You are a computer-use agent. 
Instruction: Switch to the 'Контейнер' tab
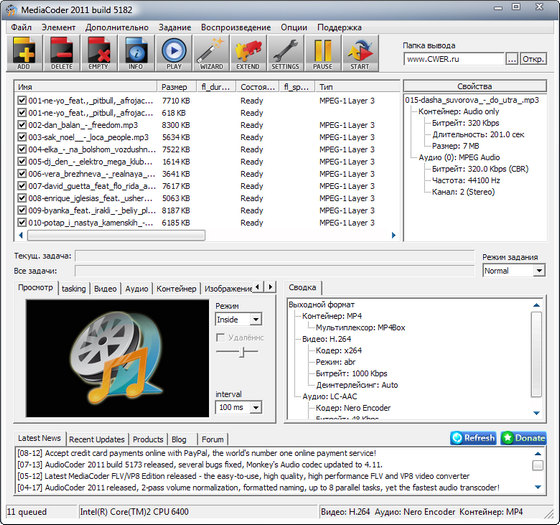[176, 289]
